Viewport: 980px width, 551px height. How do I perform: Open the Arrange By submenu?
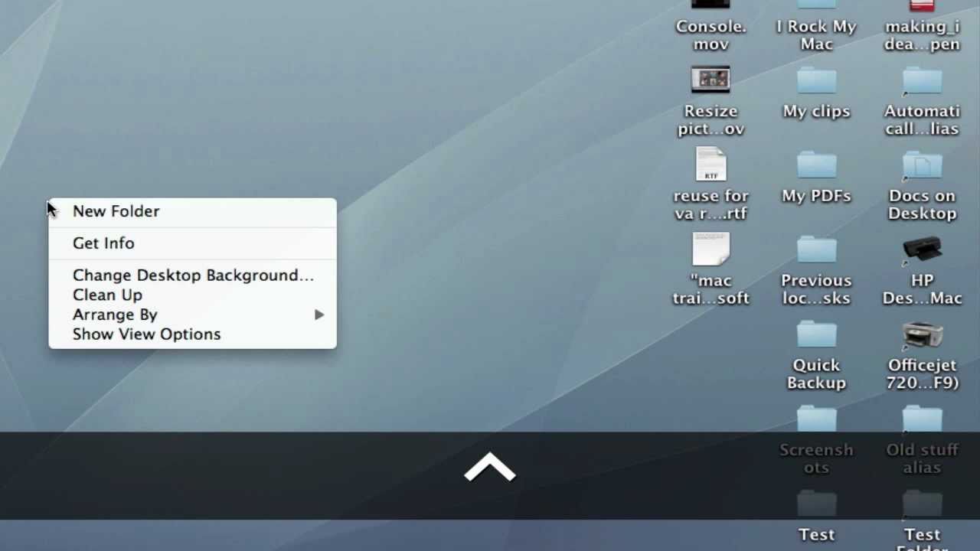[192, 315]
